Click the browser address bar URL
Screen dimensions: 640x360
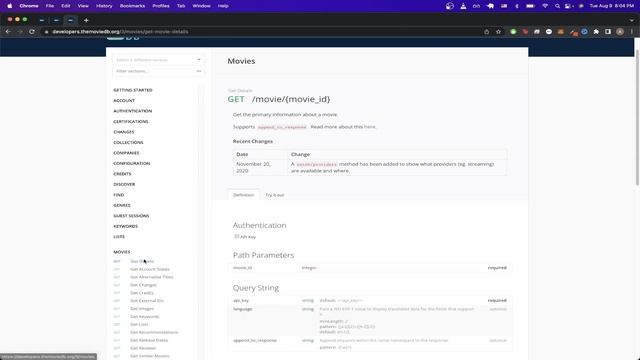[x=120, y=31]
